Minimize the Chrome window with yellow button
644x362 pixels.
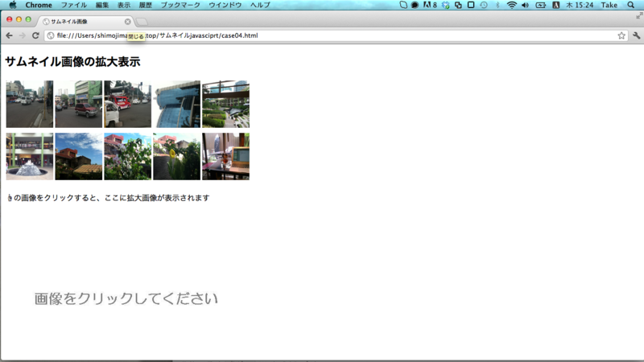(x=19, y=19)
